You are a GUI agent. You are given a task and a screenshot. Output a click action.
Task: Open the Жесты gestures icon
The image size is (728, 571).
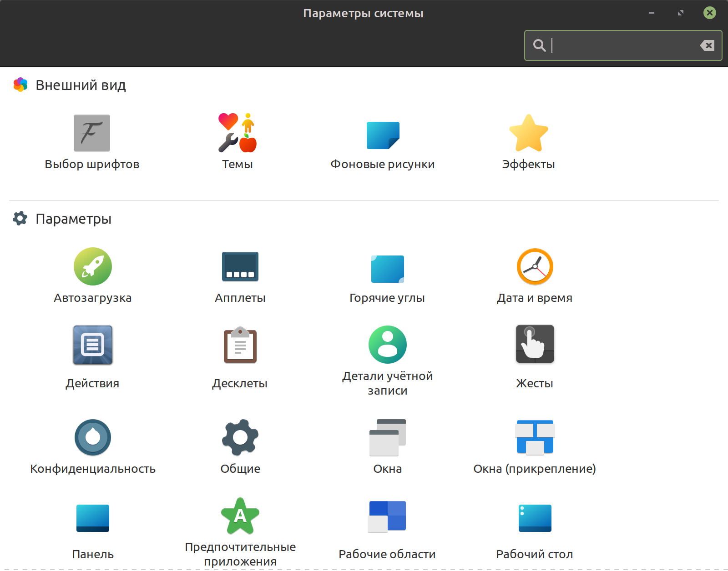535,344
